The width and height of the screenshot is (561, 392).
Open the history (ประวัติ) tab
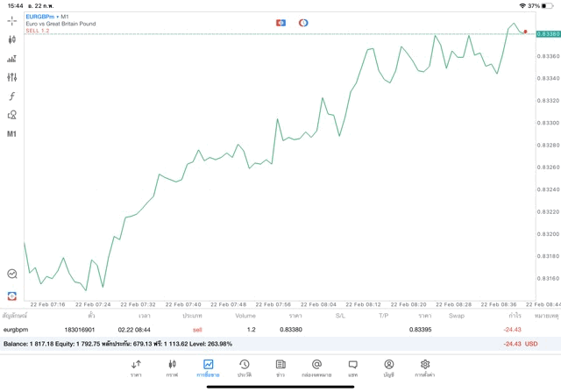(x=245, y=367)
